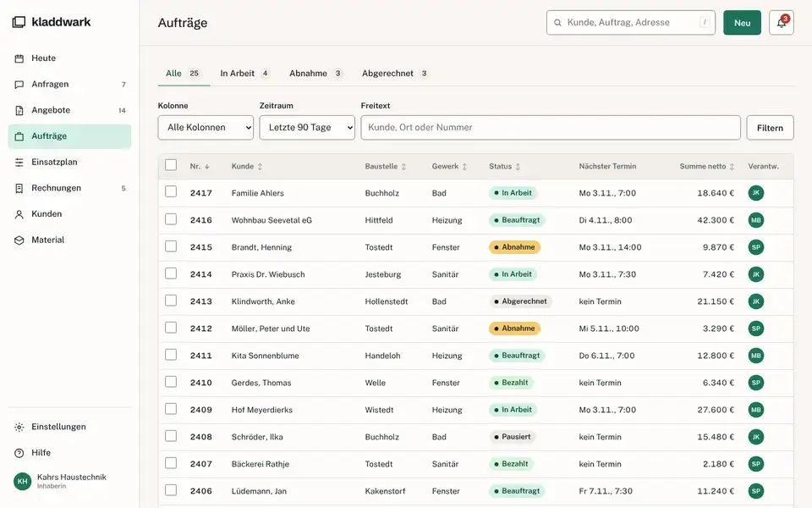Open Rechnungen receipt icon in sidebar
The image size is (812, 508).
(19, 188)
